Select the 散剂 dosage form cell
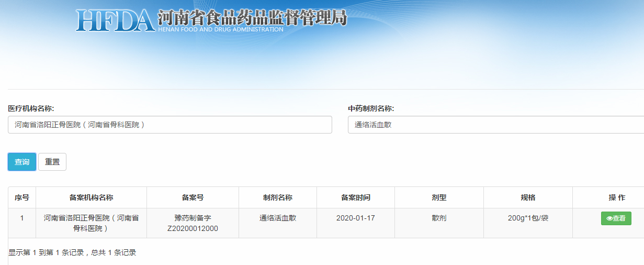644x265 pixels. pyautogui.click(x=439, y=223)
